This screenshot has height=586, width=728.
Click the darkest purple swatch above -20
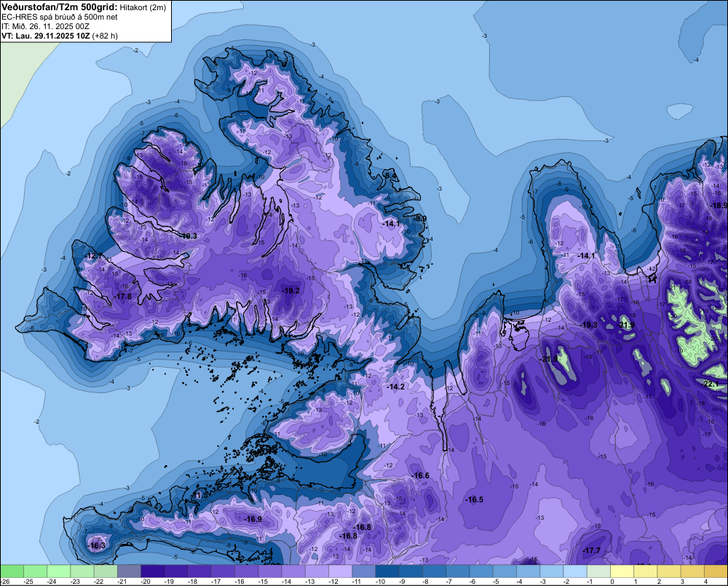152,571
